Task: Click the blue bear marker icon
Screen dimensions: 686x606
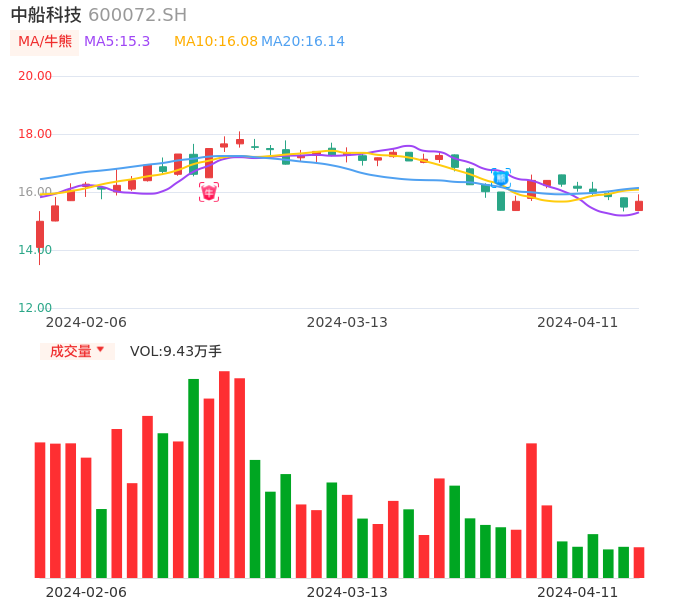Action: click(500, 178)
